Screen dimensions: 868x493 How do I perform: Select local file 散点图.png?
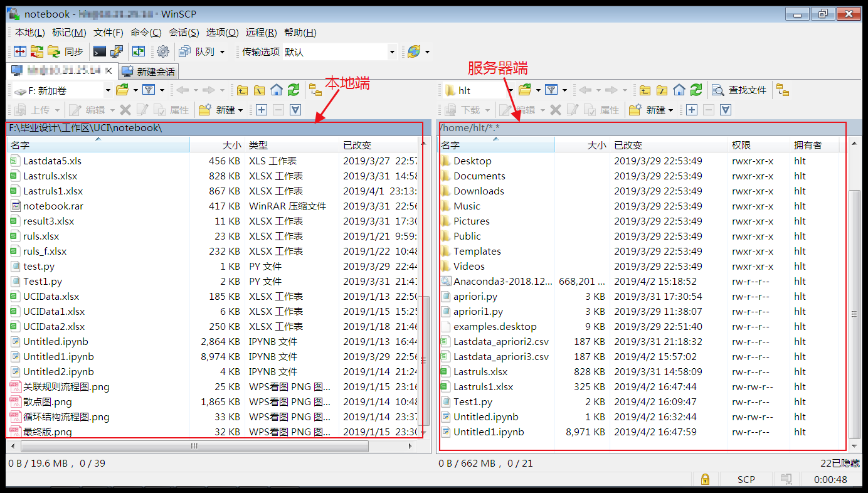pos(48,401)
